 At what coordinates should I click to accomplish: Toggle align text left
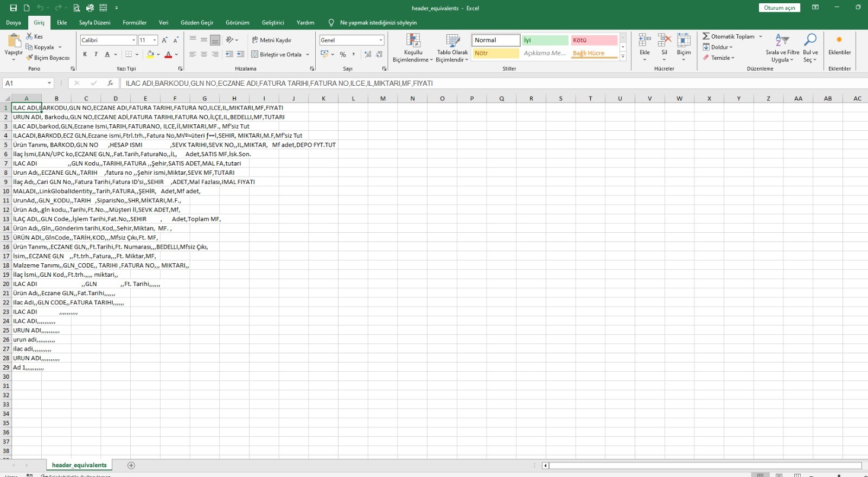click(193, 54)
